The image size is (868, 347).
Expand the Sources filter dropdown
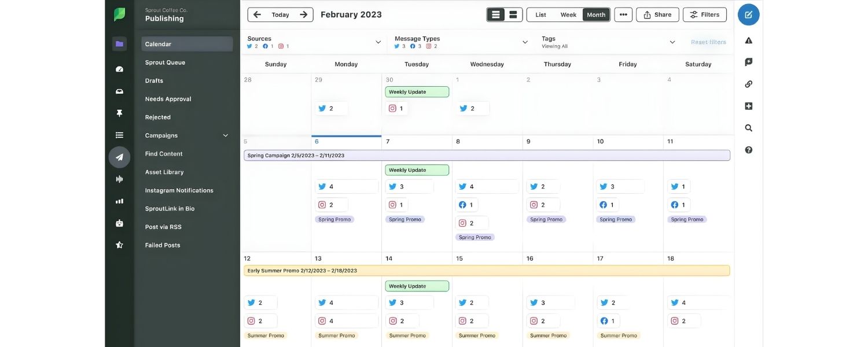click(378, 42)
